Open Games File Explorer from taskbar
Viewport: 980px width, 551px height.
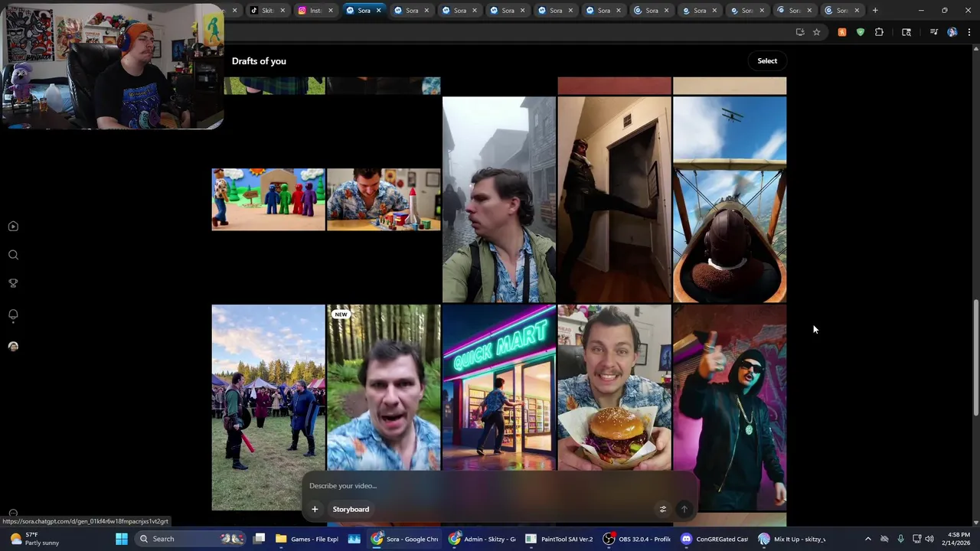308,539
